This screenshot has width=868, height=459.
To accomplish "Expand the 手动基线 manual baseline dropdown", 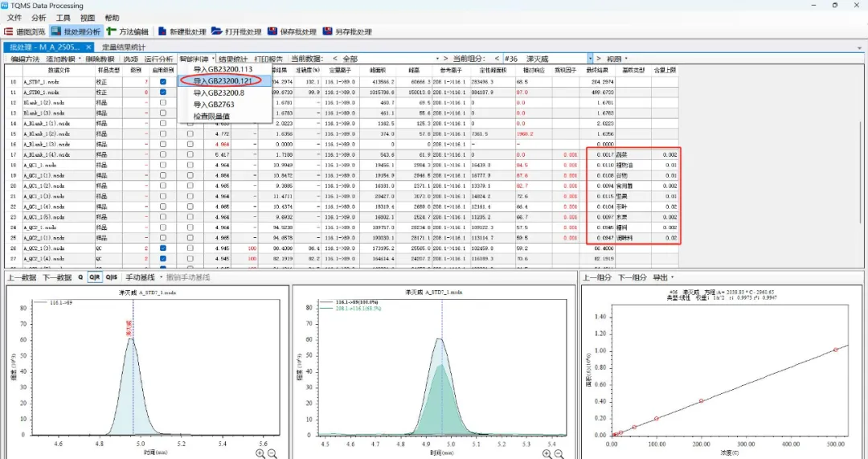I will pos(160,277).
